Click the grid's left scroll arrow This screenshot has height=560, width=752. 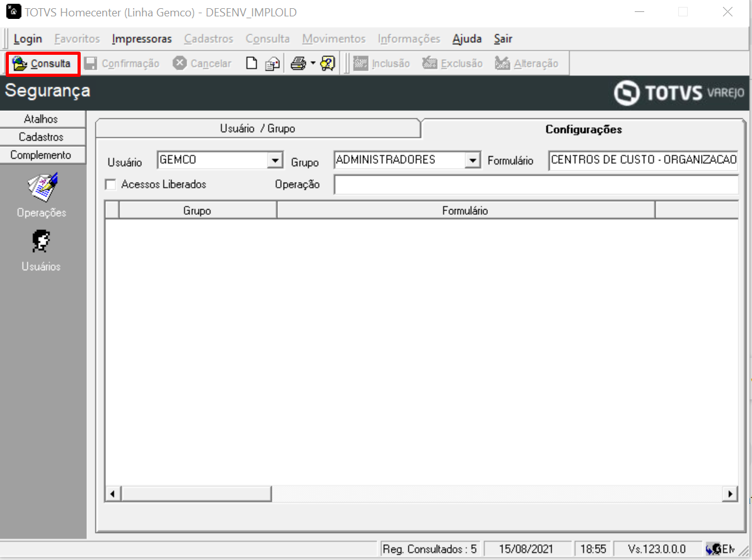click(112, 494)
